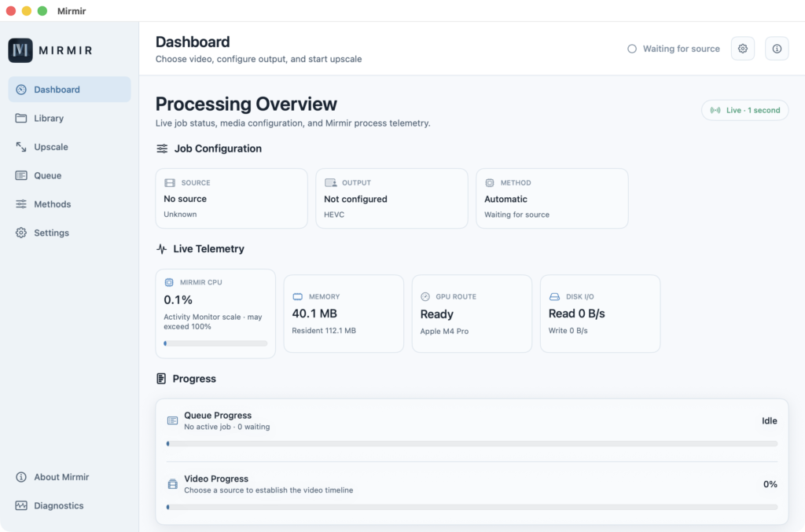This screenshot has height=532, width=805.
Task: Click the MIRMIR wordmark text
Action: coord(66,50)
